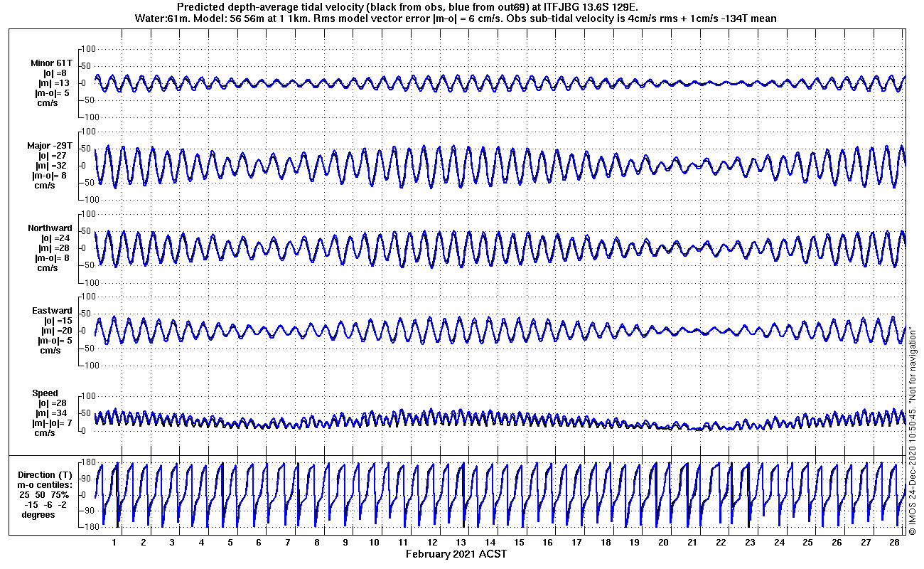Click day '28' on the date axis
924x569 pixels.
point(894,543)
